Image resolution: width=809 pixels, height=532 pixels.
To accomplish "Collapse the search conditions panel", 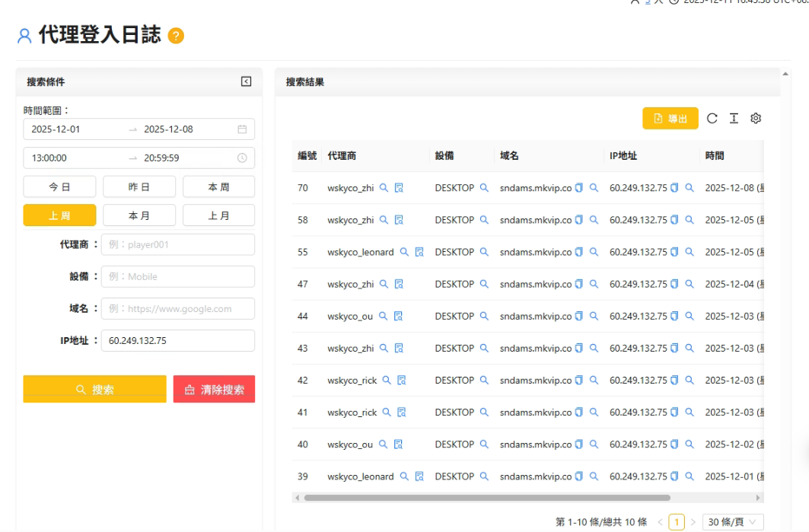I will point(246,81).
